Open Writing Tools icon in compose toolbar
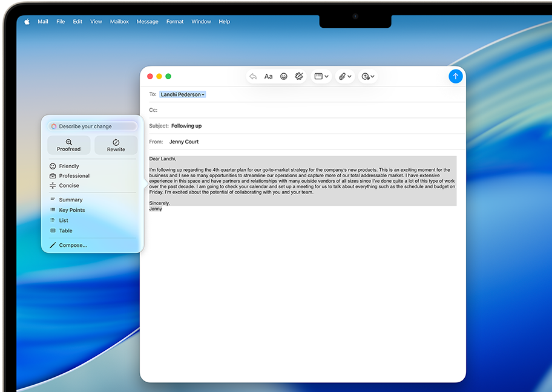552x392 pixels. pyautogui.click(x=299, y=76)
